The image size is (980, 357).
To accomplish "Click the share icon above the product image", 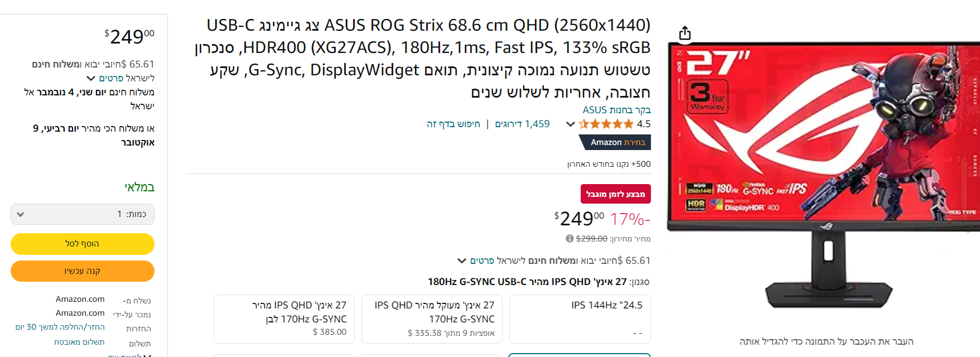I will tap(685, 33).
